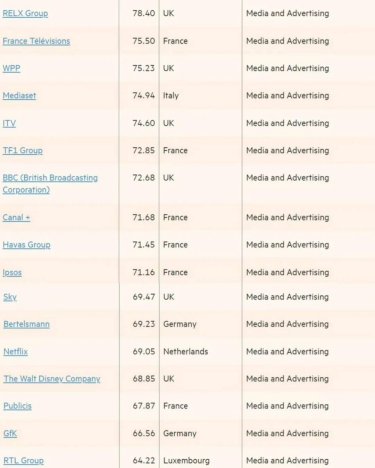Viewport: 375px width, 468px height.
Task: Open the Sky company link
Action: (10, 297)
